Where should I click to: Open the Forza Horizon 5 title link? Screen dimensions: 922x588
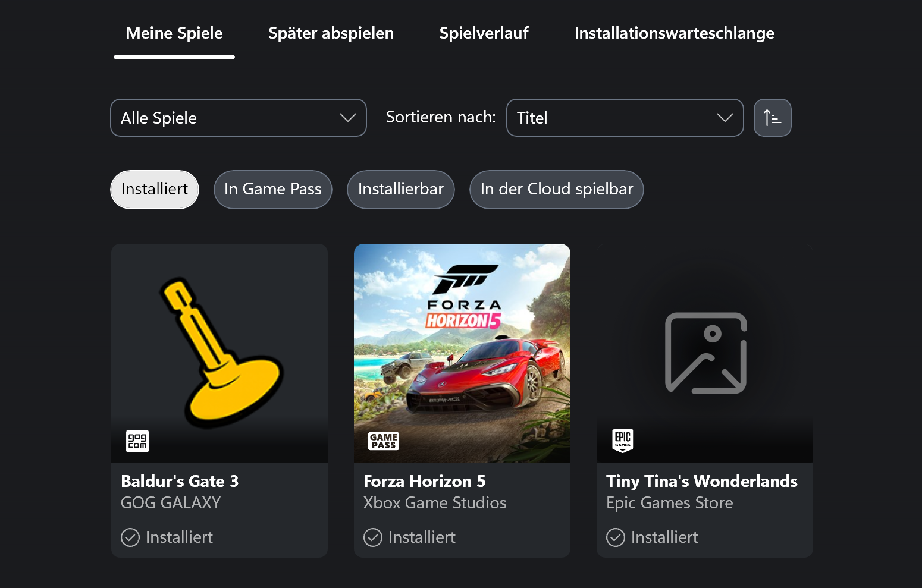[x=425, y=481]
